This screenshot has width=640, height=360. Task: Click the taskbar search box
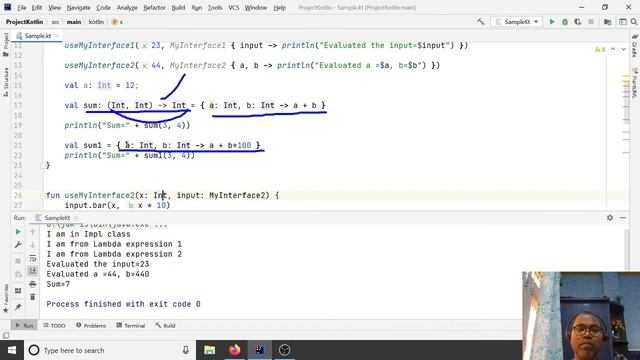(110, 350)
